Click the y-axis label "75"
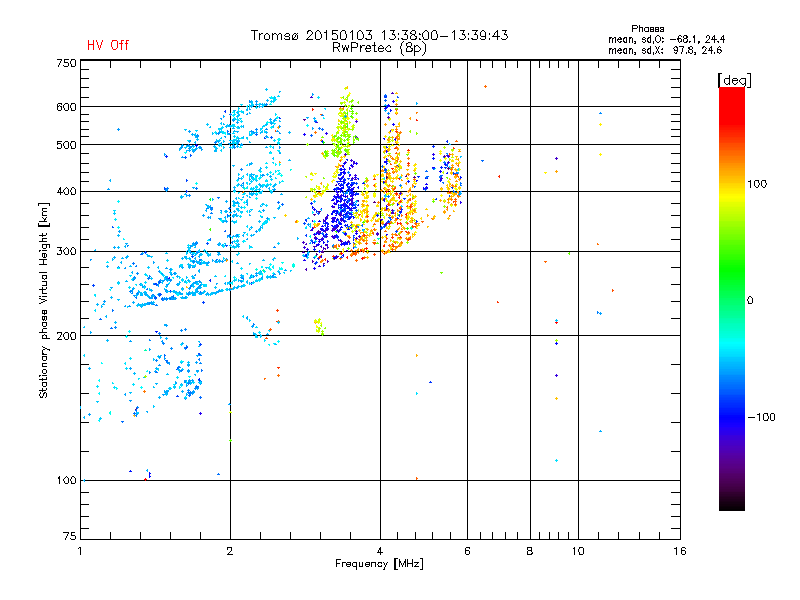Screen dimensions: 800x600 (x=70, y=536)
